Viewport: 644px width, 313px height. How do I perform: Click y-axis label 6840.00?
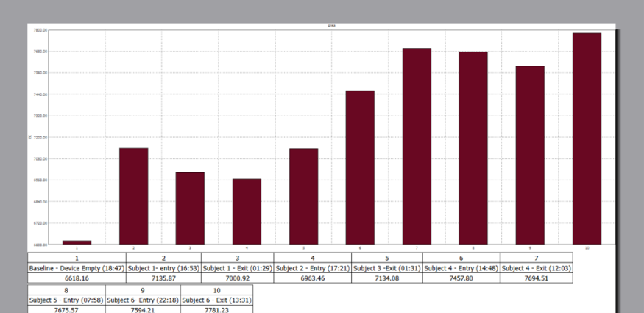click(x=42, y=202)
